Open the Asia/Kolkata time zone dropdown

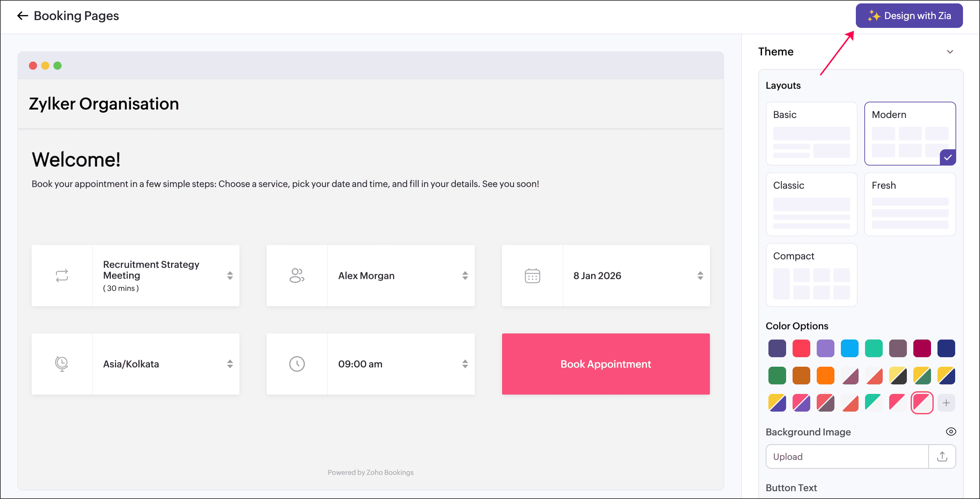230,364
